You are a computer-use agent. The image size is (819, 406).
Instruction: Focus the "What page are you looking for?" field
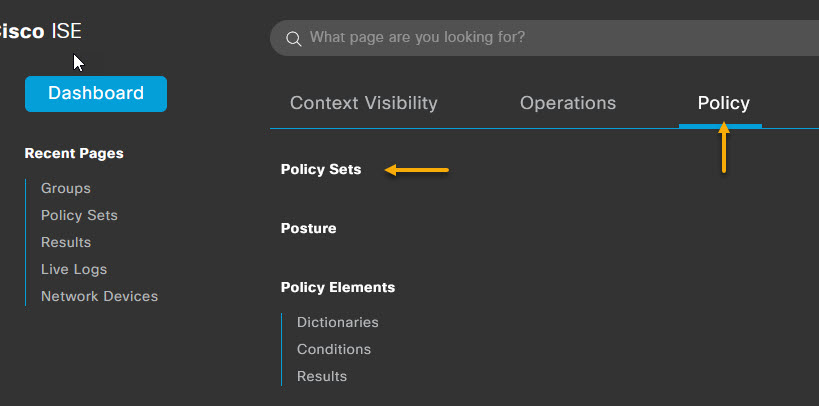[544, 38]
